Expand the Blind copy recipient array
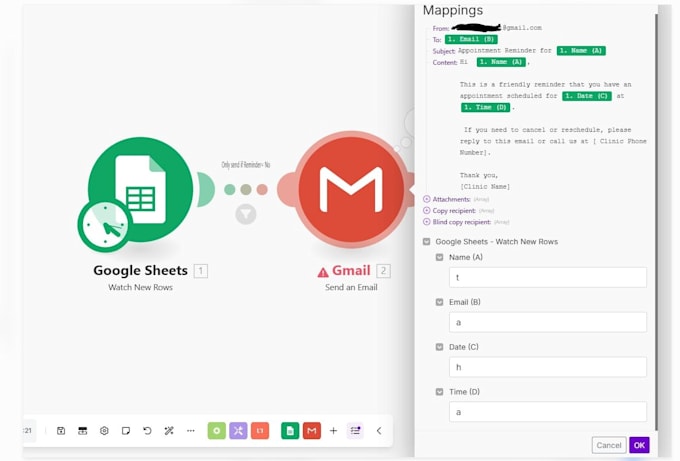 click(x=427, y=222)
